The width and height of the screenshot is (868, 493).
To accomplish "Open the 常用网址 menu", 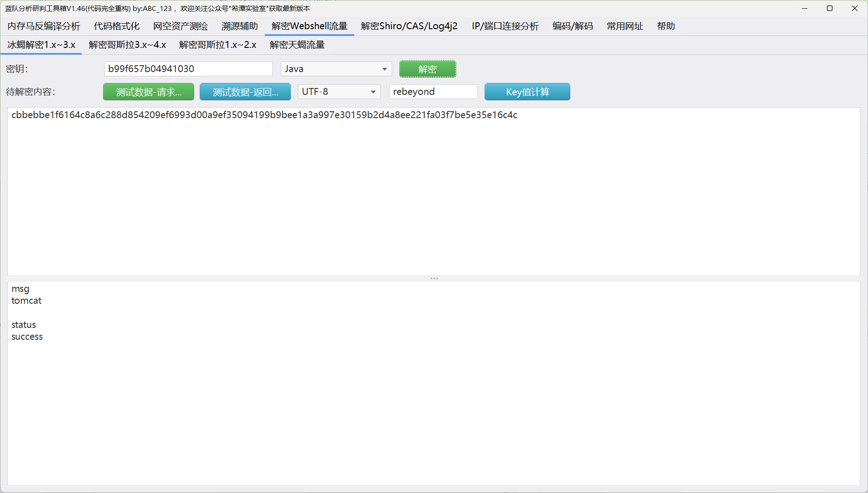I will point(625,26).
